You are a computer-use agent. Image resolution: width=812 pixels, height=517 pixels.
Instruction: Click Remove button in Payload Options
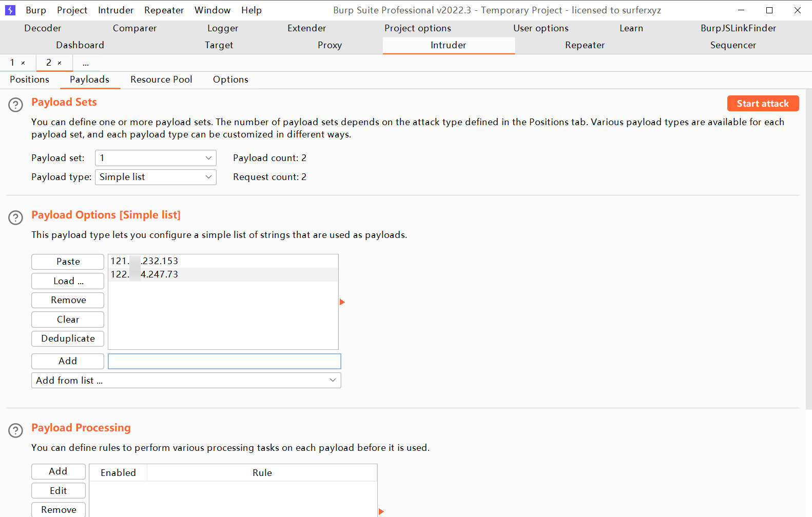(x=68, y=300)
